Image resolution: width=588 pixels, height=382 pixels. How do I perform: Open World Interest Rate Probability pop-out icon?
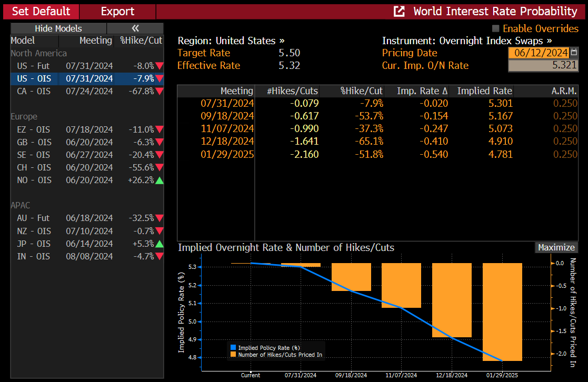click(399, 11)
